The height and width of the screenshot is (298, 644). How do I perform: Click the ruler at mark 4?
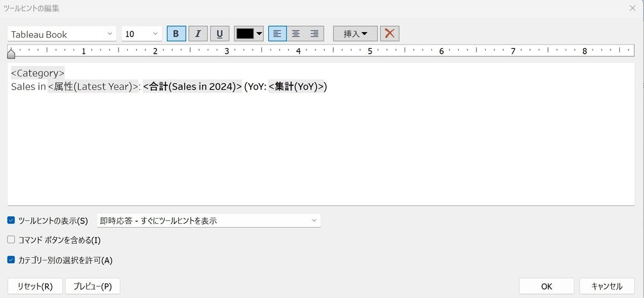[x=298, y=52]
